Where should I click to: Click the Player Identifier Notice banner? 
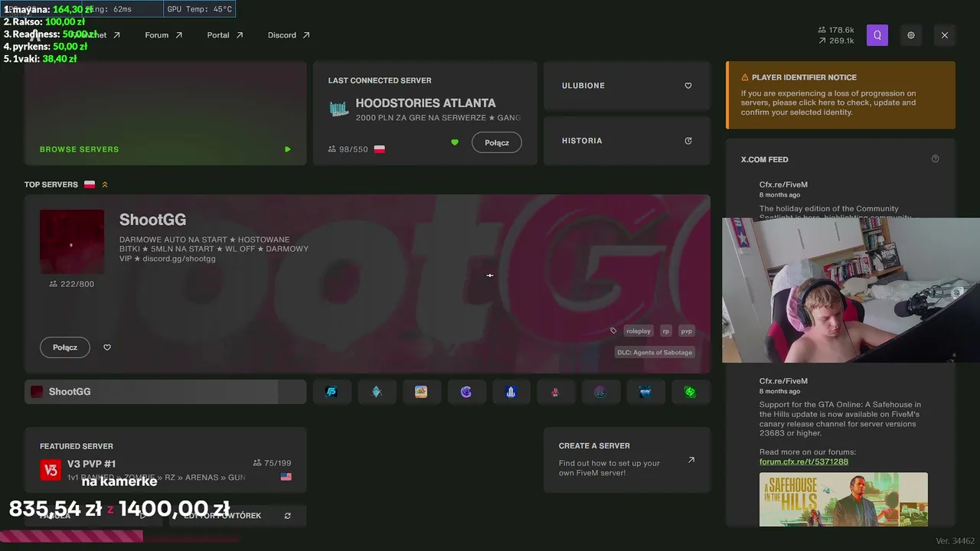pos(841,95)
